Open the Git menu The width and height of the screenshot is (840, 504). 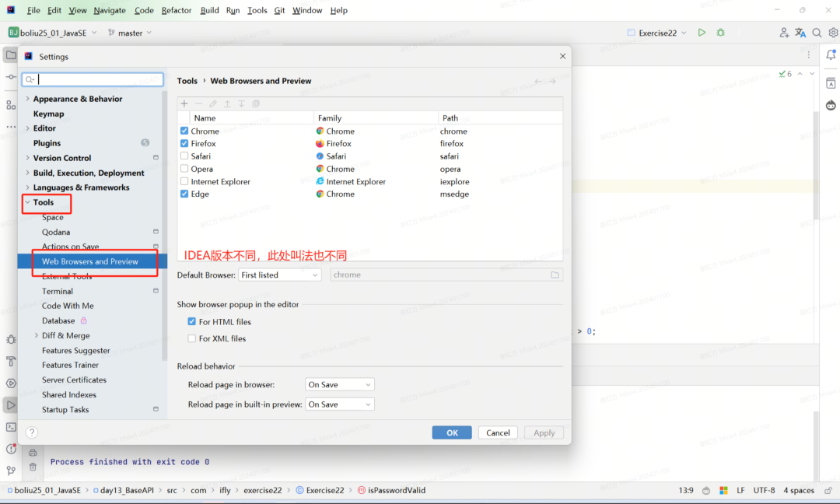279,10
